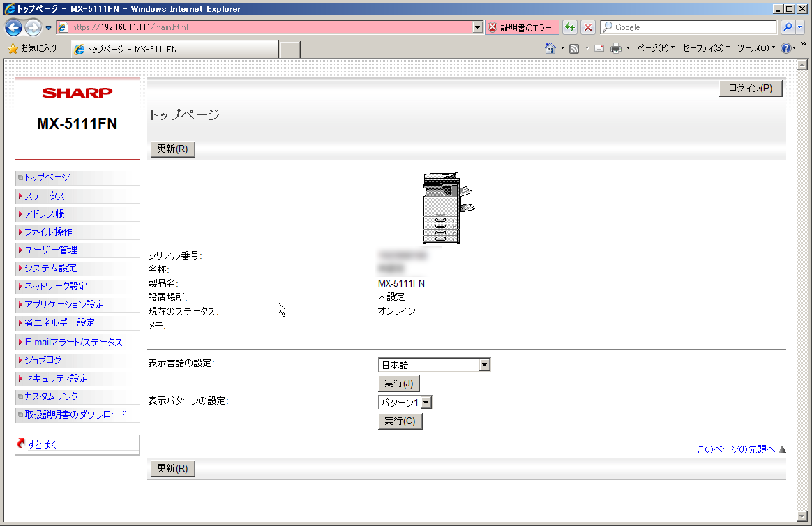
Task: Expand ジョブログ in the sidebar
Action: (x=43, y=361)
